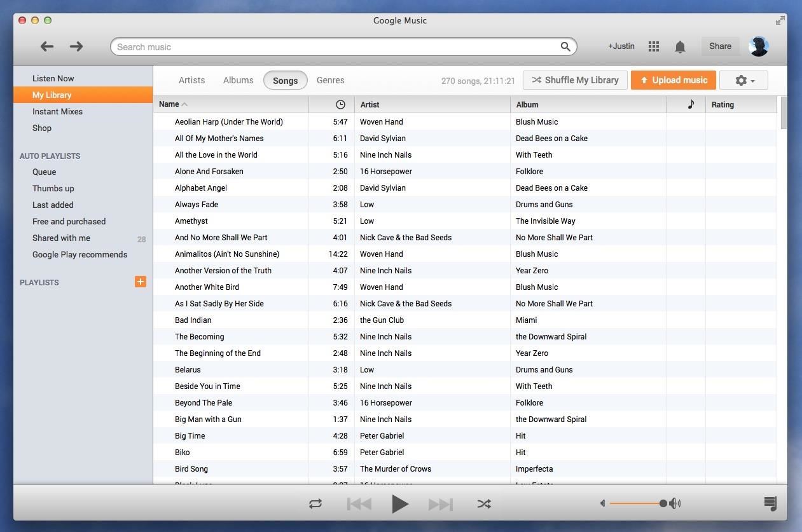Open notifications bell

click(x=680, y=46)
